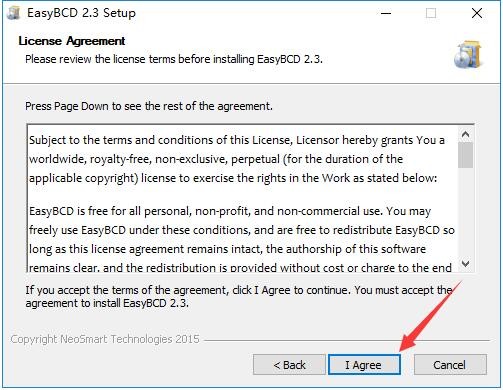Click the scrollbar track below the thumb
The width and height of the screenshot is (503, 390).
[465, 212]
